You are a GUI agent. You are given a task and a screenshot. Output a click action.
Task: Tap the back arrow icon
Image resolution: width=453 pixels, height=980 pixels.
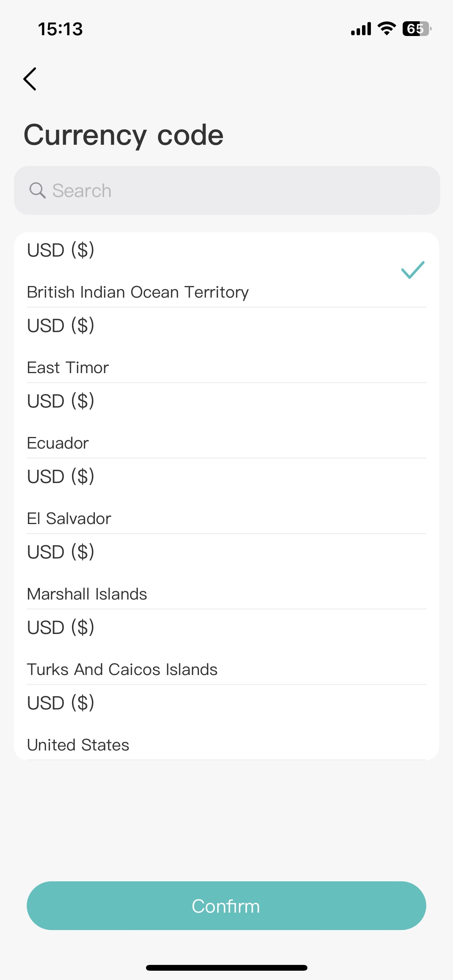[x=30, y=79]
